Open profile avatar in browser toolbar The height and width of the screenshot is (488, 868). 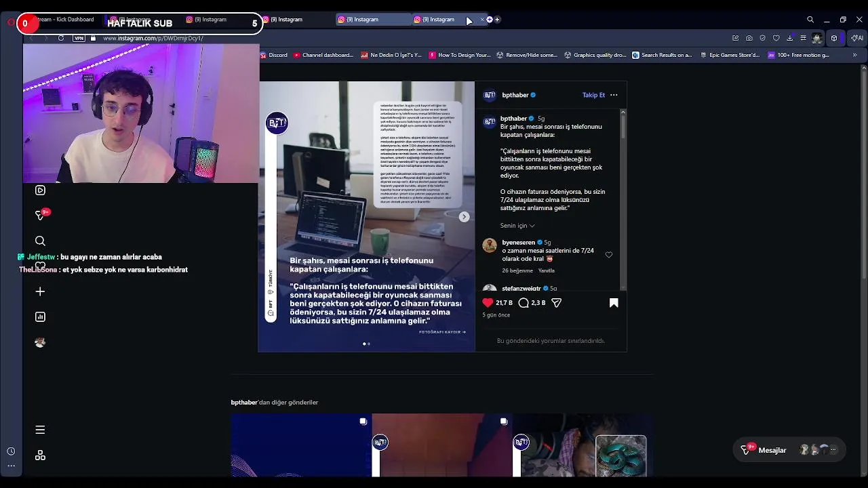click(817, 38)
